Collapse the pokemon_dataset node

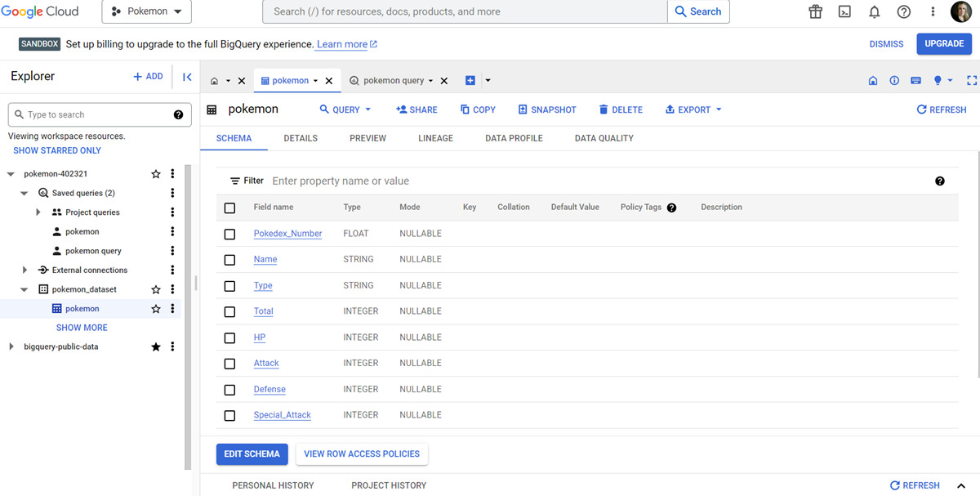click(24, 289)
